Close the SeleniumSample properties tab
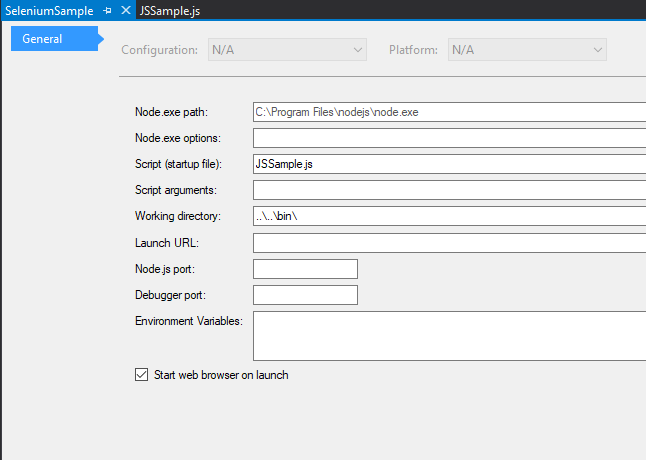Image resolution: width=646 pixels, height=460 pixels. click(124, 10)
